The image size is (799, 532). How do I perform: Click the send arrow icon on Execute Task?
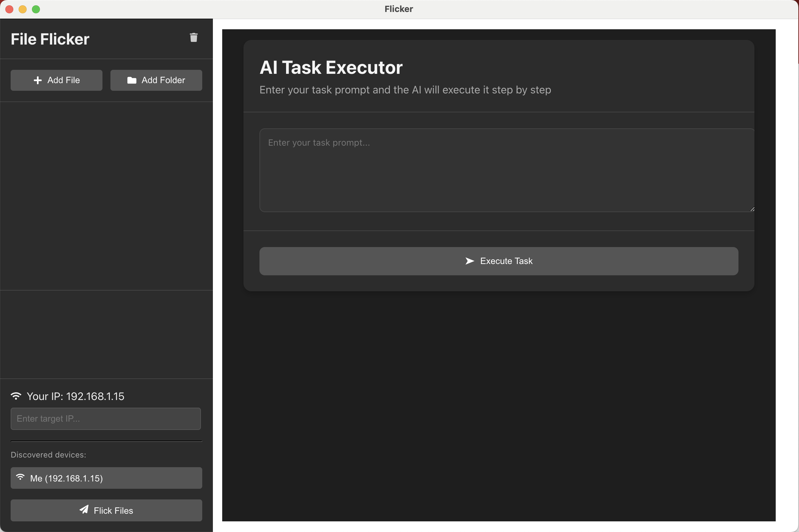click(469, 261)
